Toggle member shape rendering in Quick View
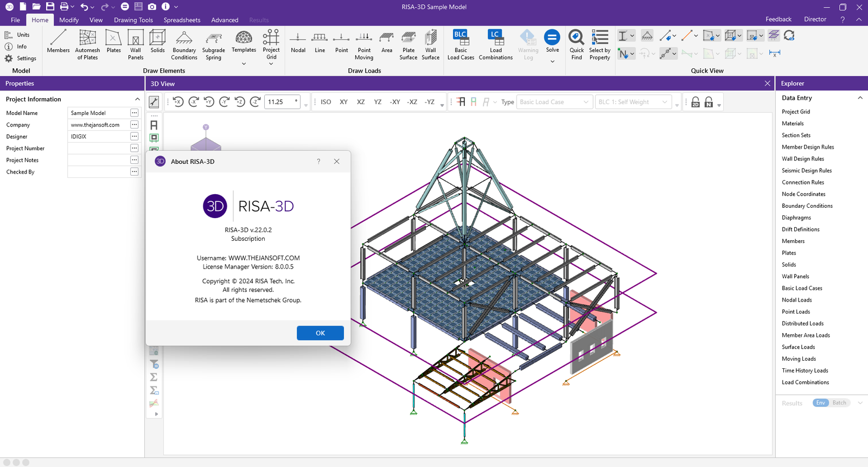868x467 pixels. pyautogui.click(x=623, y=36)
